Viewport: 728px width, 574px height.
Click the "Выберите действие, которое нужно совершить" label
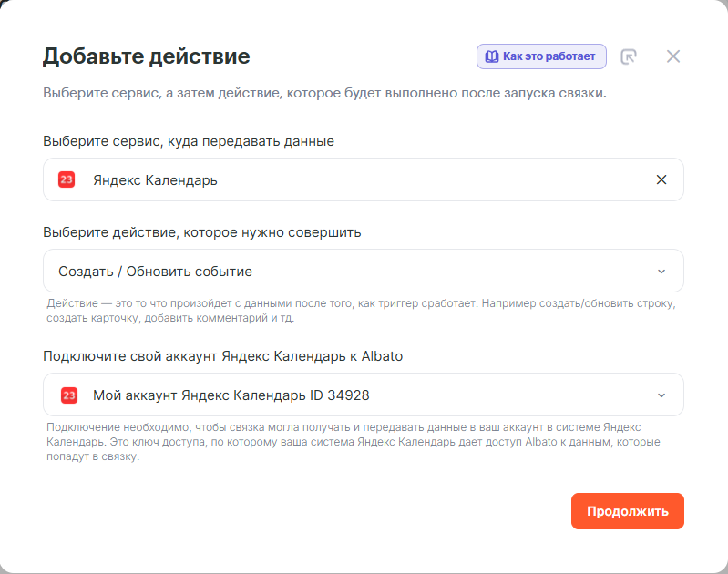[201, 232]
